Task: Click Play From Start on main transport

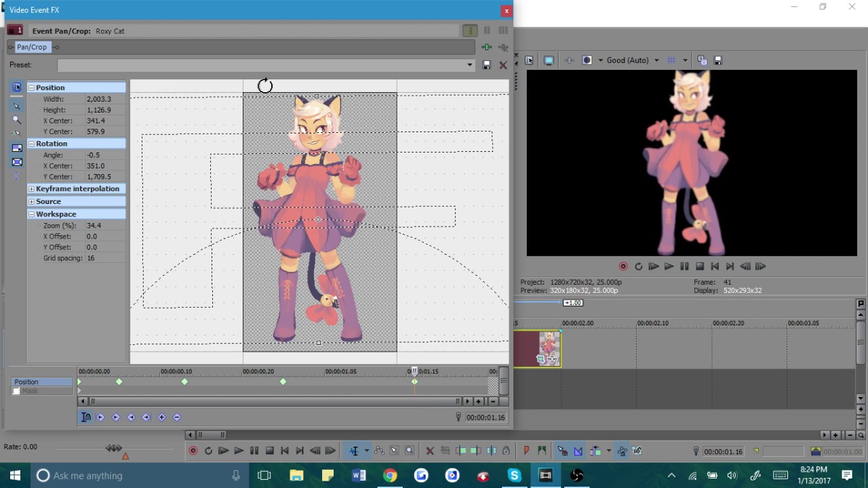Action: [x=223, y=451]
